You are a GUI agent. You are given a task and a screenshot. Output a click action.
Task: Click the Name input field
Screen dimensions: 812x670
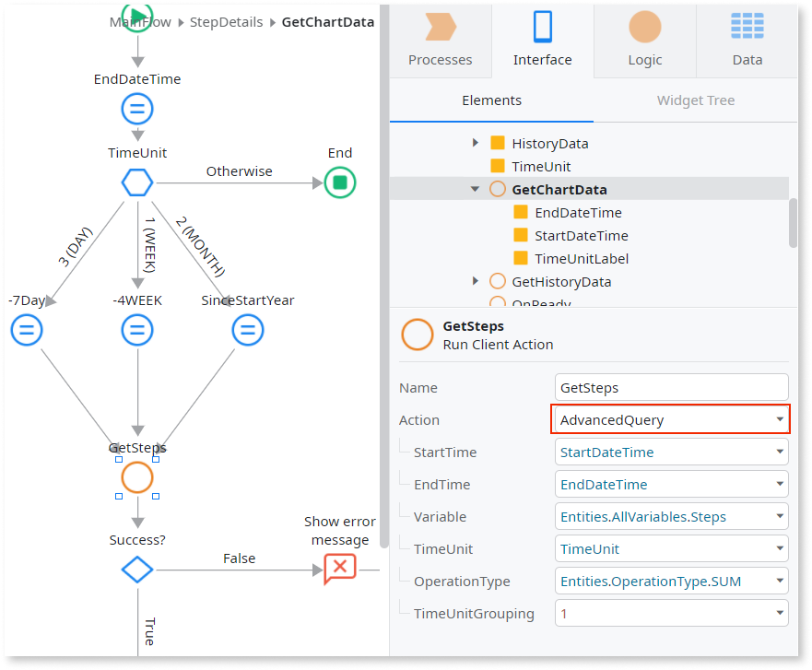pyautogui.click(x=671, y=388)
